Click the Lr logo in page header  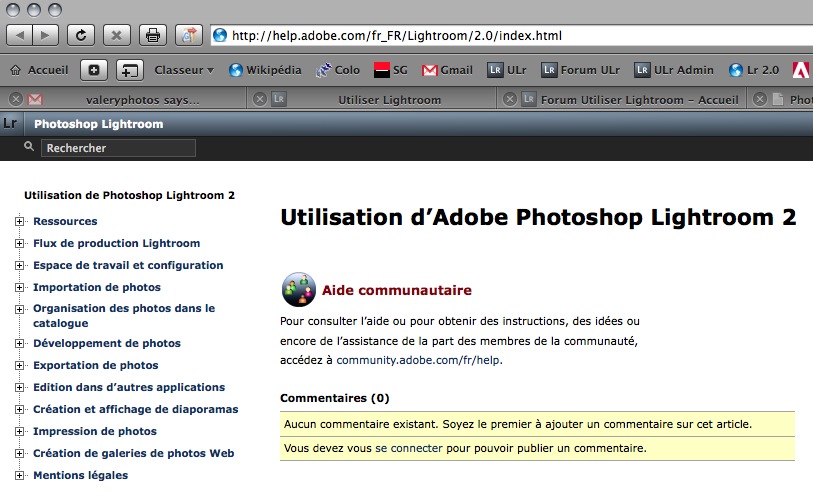pos(10,123)
